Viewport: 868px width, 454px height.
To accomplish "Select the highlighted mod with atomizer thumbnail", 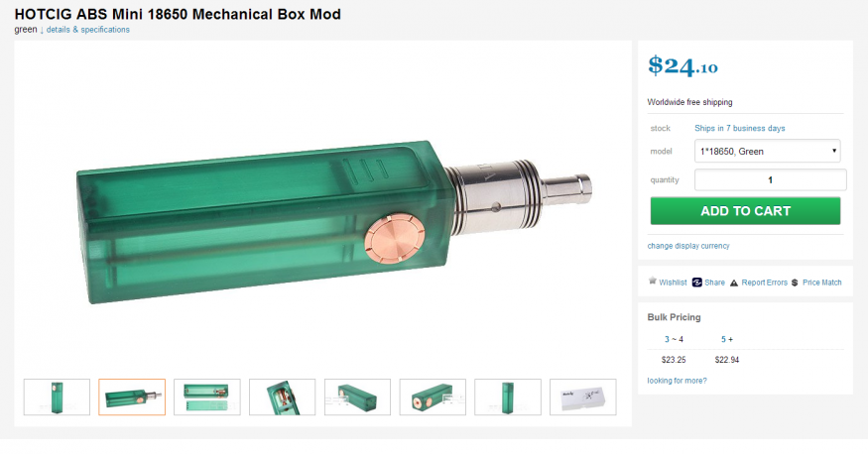I will 132,397.
